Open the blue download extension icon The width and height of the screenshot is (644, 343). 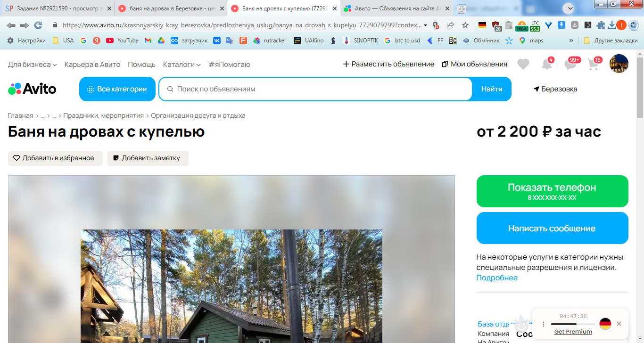click(x=561, y=25)
